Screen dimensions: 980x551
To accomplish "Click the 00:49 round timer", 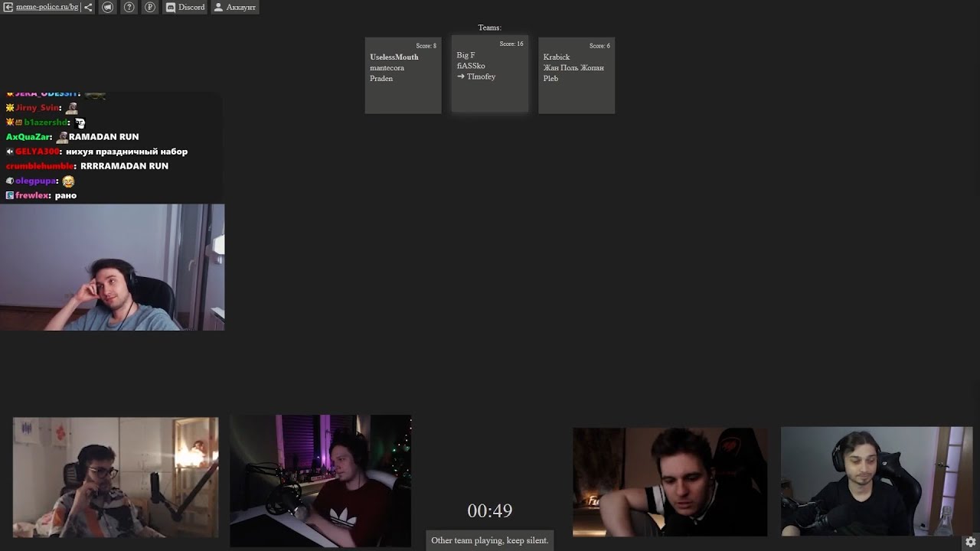I will [x=490, y=511].
